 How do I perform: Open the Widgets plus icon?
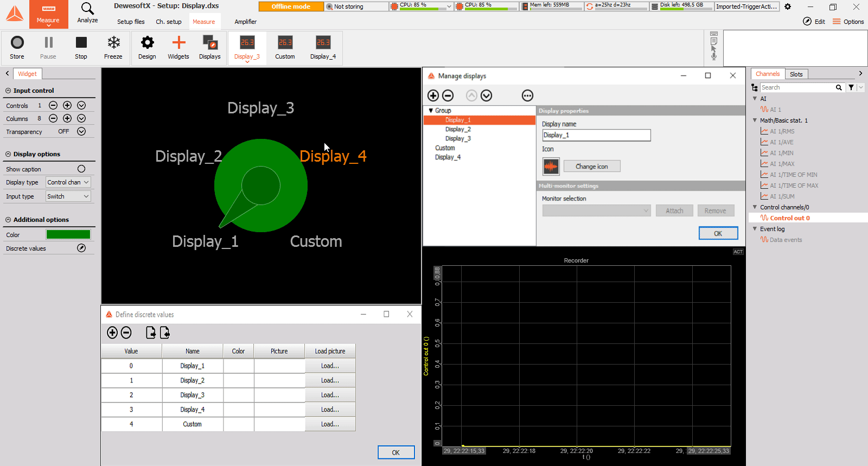[178, 43]
